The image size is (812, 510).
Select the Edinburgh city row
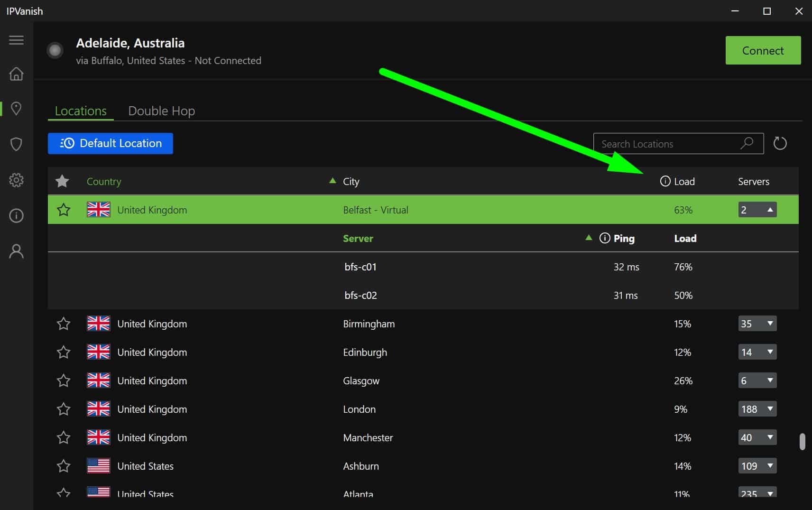point(423,352)
